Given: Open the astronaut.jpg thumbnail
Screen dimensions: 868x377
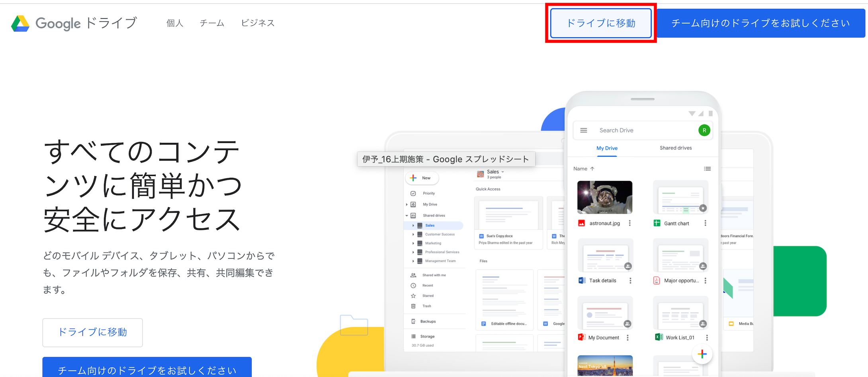Looking at the screenshot, I should (x=605, y=197).
